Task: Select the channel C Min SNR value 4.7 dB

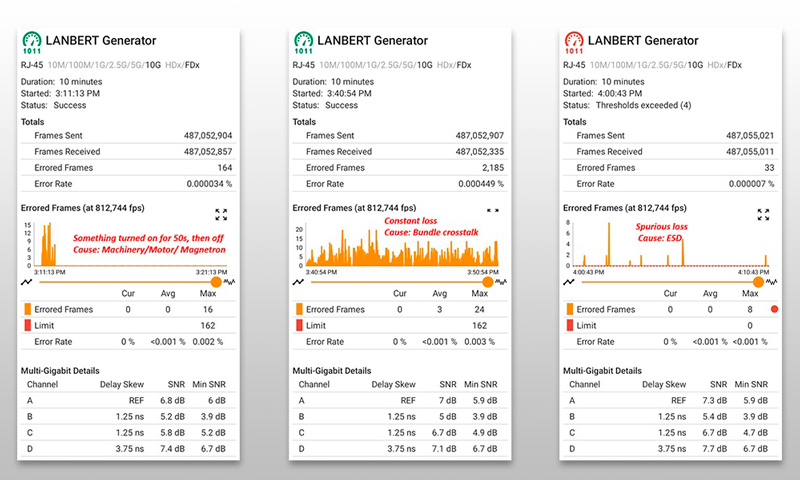Action: 756,433
